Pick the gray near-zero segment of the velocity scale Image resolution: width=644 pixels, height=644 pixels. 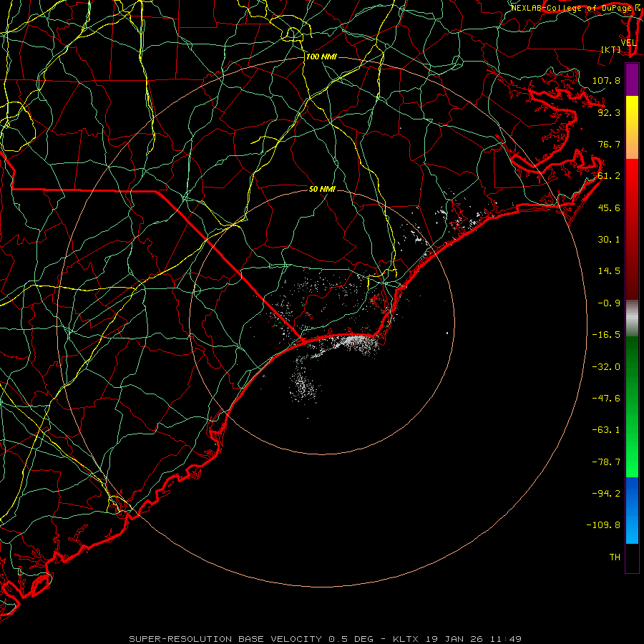(x=632, y=318)
